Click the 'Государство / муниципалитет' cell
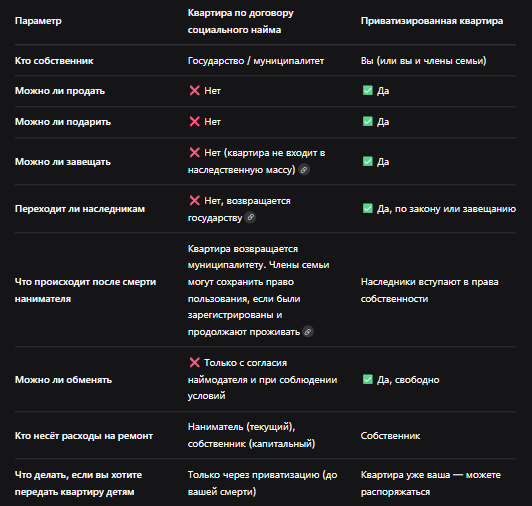Image resolution: width=532 pixels, height=506 pixels. click(x=256, y=61)
